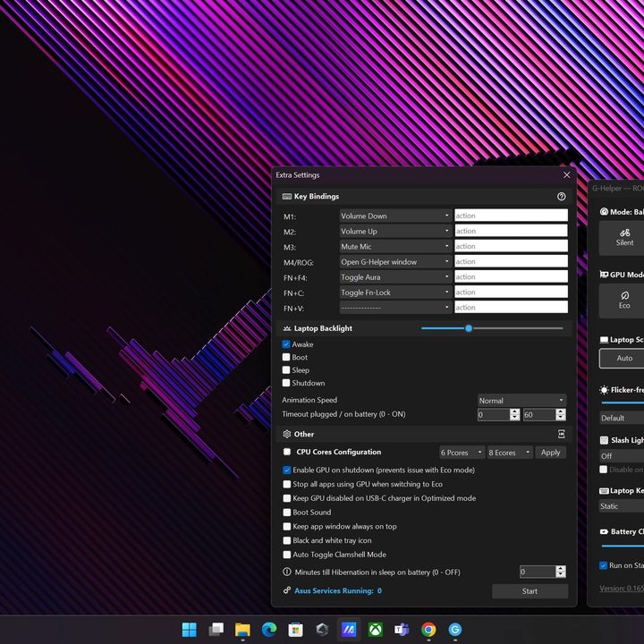Open the M1 Volume Down dropdown
Screen dimensions: 644x644
pos(396,216)
